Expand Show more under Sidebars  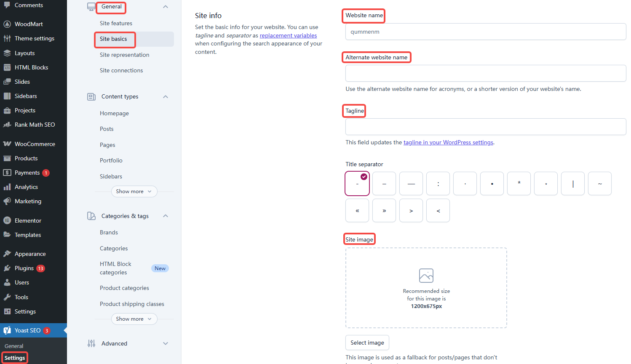(134, 191)
